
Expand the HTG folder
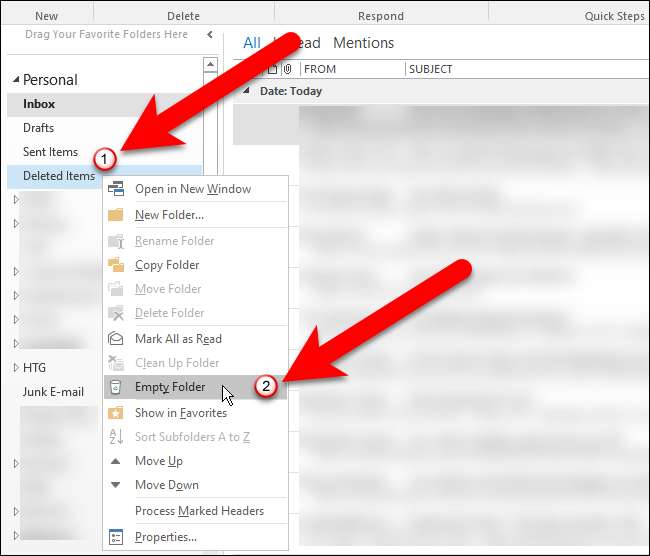click(16, 367)
